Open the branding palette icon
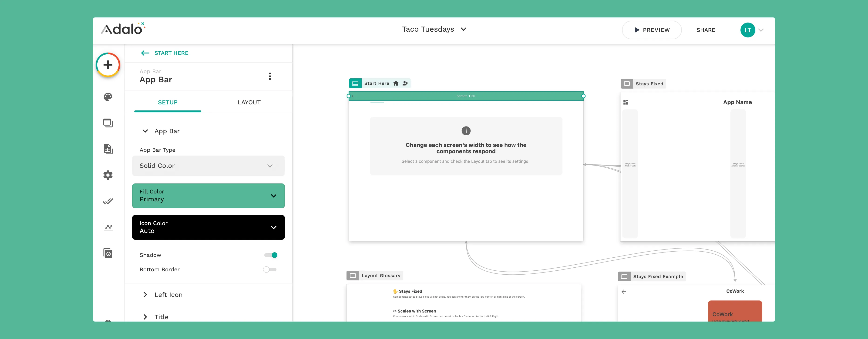 (x=108, y=97)
